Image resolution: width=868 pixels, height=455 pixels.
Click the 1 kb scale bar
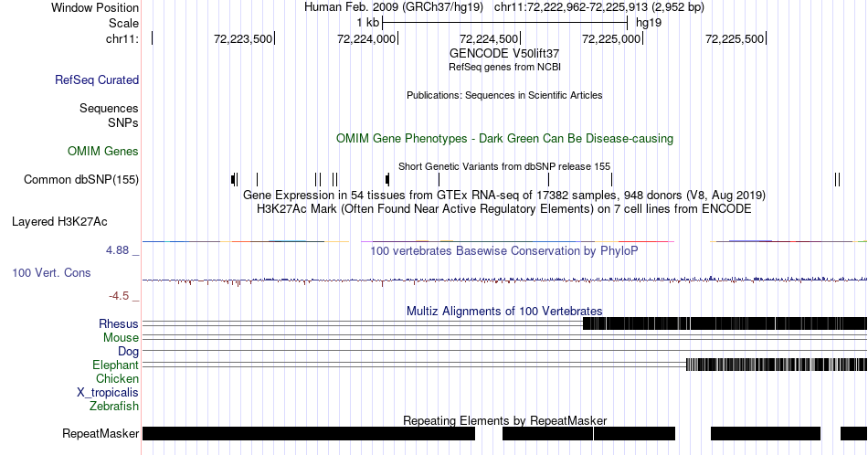[x=504, y=23]
